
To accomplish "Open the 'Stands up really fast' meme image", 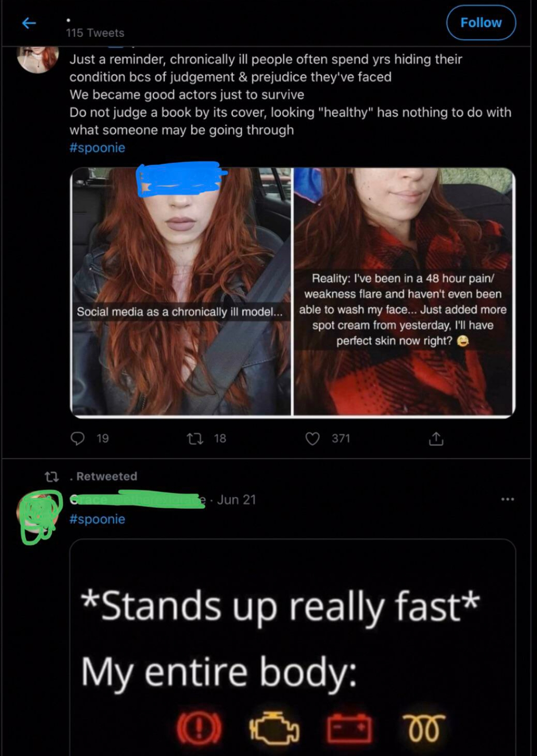I will [x=293, y=648].
